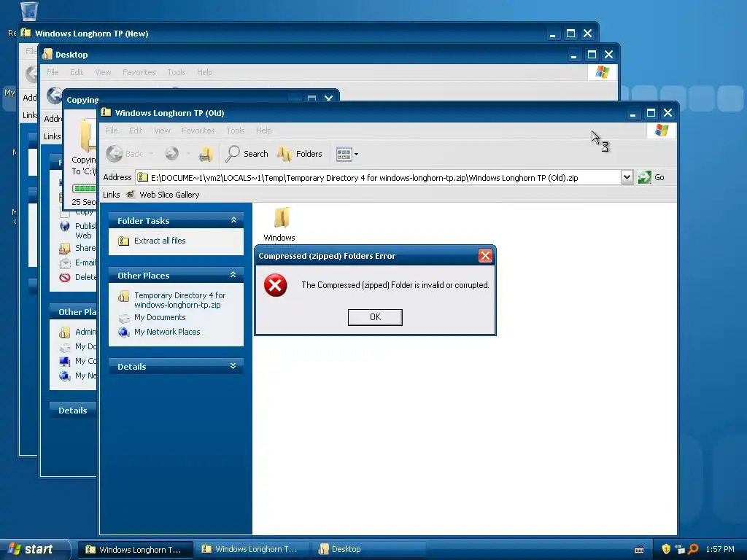Click OK in the zipped folders error dialog
The height and width of the screenshot is (560, 747).
(x=375, y=317)
